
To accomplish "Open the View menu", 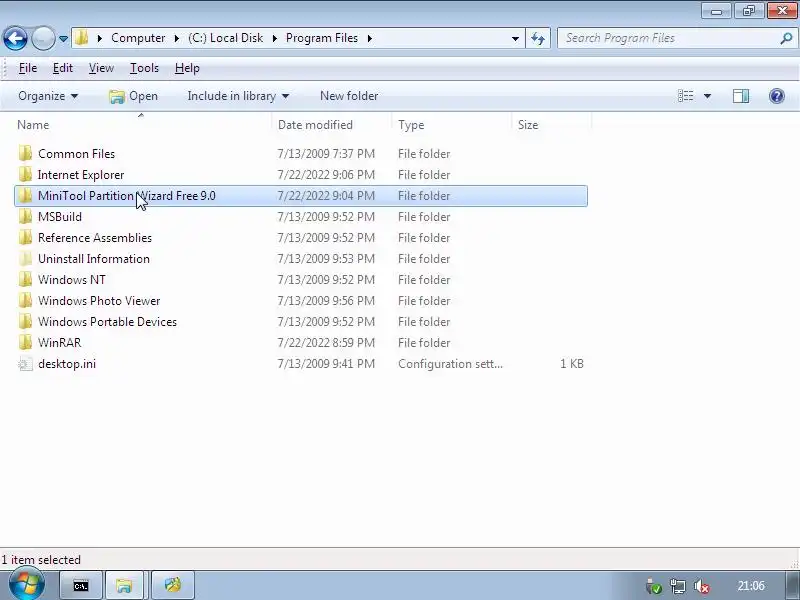I will click(101, 68).
